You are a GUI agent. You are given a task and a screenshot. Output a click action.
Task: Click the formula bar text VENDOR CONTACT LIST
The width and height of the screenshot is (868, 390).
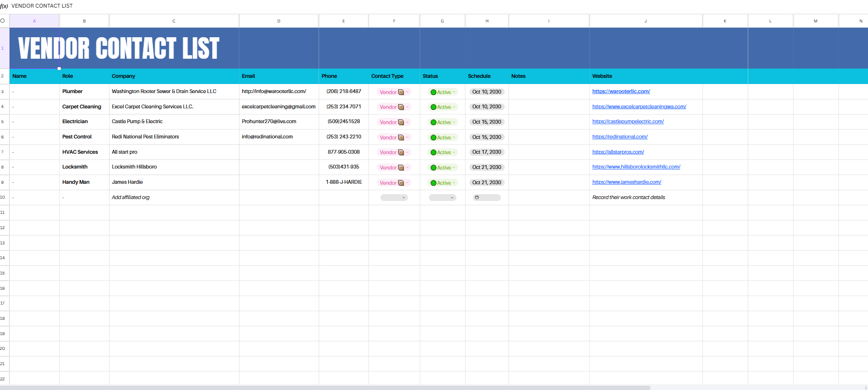[42, 6]
